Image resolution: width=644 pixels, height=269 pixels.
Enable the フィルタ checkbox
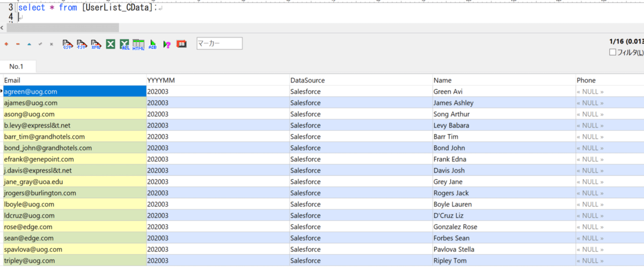point(613,53)
